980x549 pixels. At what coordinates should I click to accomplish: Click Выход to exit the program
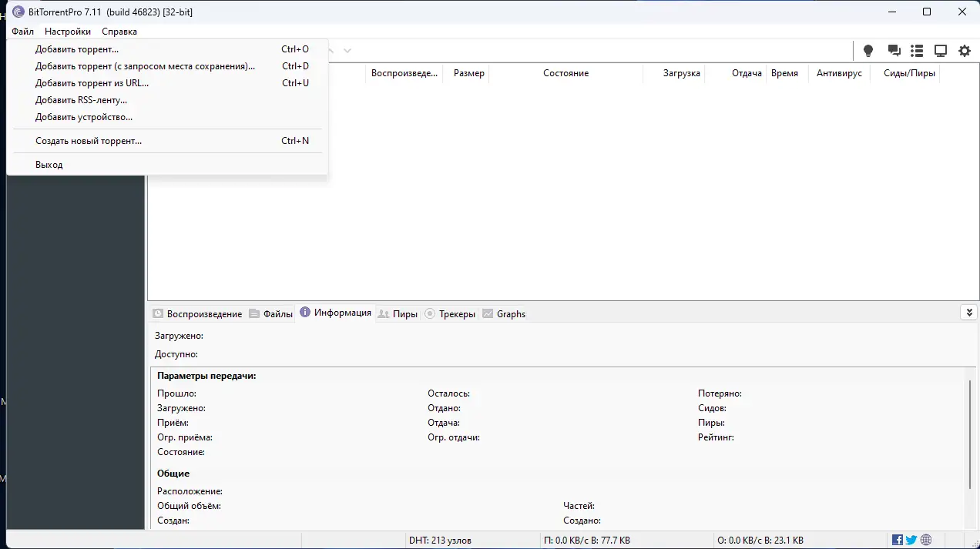click(x=167, y=165)
